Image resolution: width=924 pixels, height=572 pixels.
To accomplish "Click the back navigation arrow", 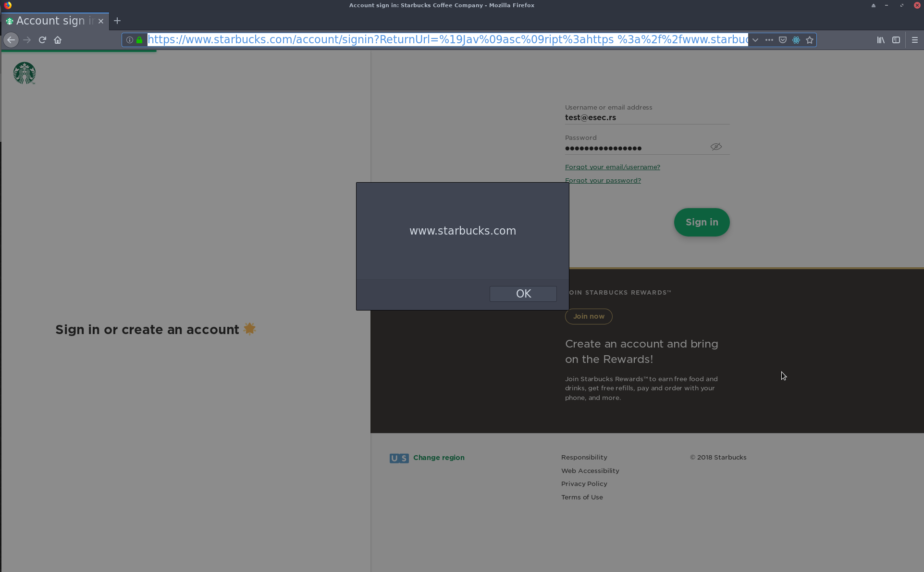I will pyautogui.click(x=11, y=40).
